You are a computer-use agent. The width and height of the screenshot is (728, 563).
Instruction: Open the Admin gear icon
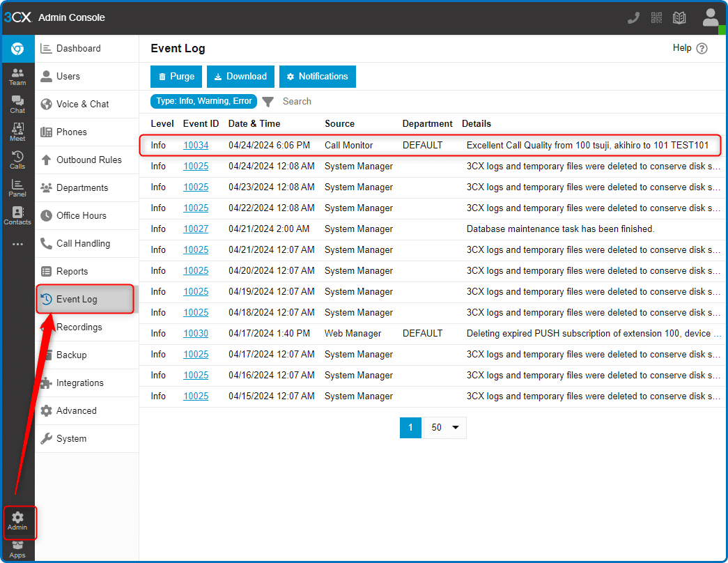coord(17,521)
